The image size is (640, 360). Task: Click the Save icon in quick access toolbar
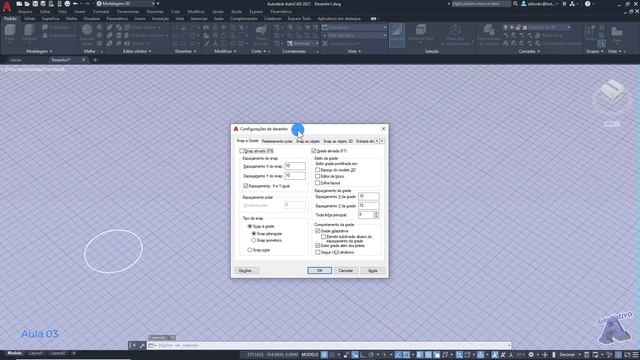pos(35,4)
